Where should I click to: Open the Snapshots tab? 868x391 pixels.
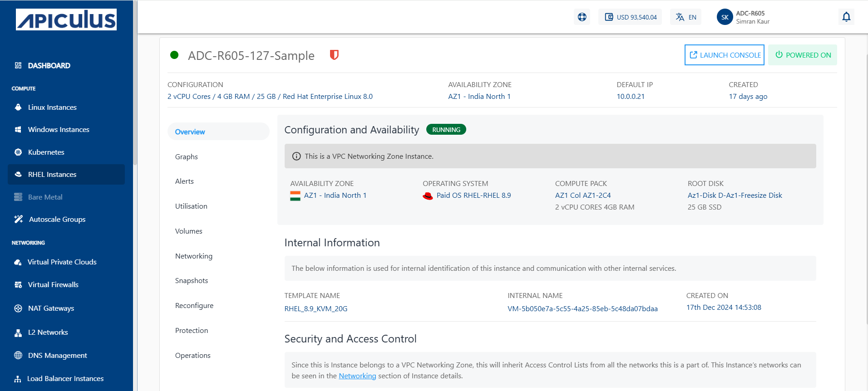(x=192, y=280)
